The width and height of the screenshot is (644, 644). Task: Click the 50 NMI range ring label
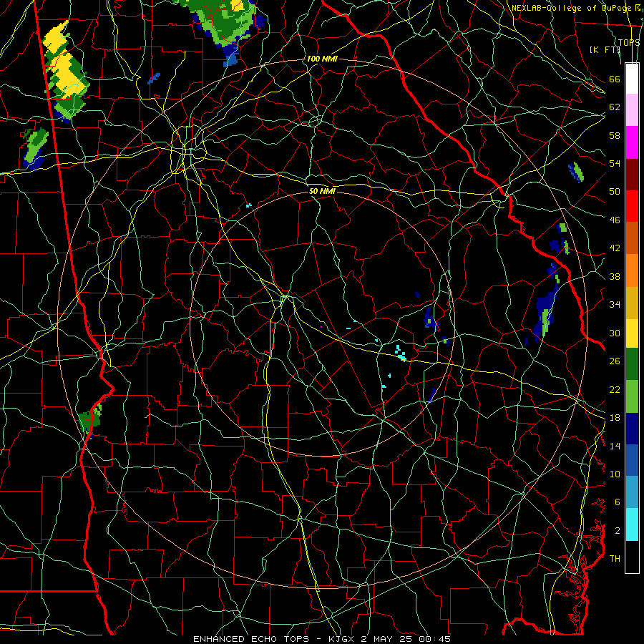322,191
